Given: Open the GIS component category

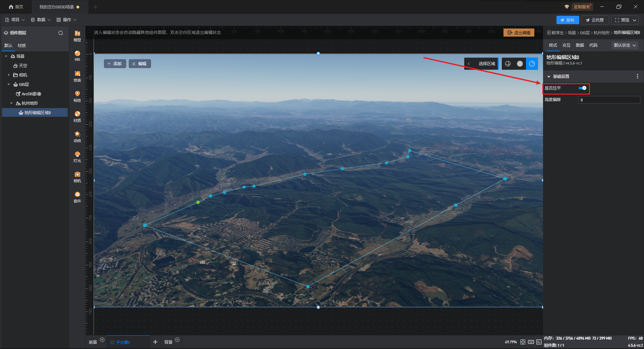Looking at the screenshot, I should (77, 56).
